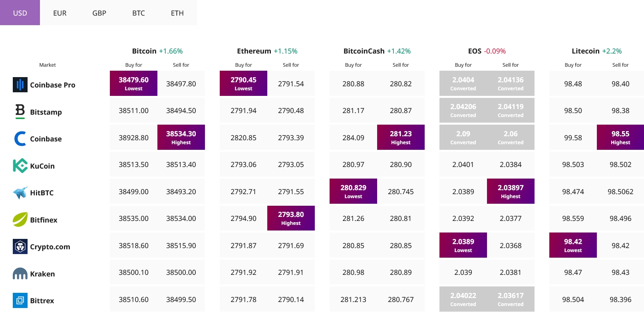The image size is (644, 312).
Task: Open the HitBTC market link
Action: [x=42, y=193]
